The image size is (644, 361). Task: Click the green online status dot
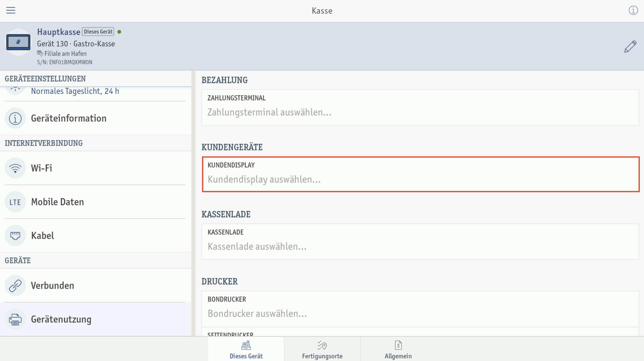coord(119,32)
